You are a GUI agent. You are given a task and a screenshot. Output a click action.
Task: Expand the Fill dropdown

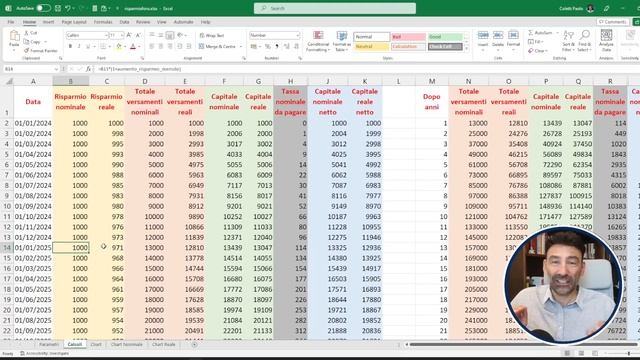[x=543, y=42]
